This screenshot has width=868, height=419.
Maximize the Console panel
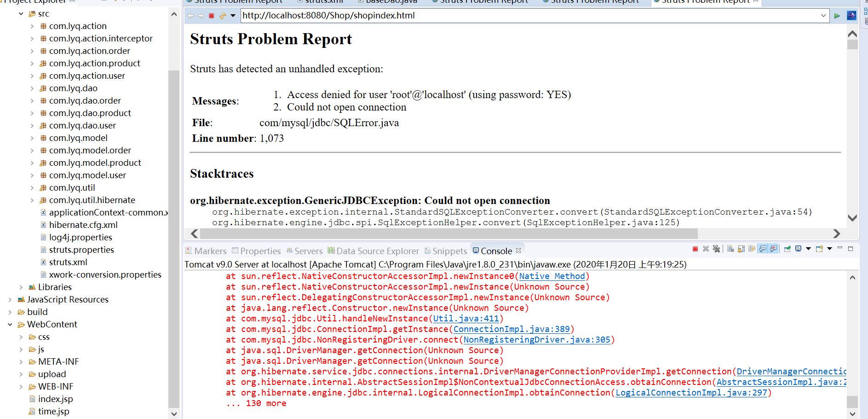(851, 249)
